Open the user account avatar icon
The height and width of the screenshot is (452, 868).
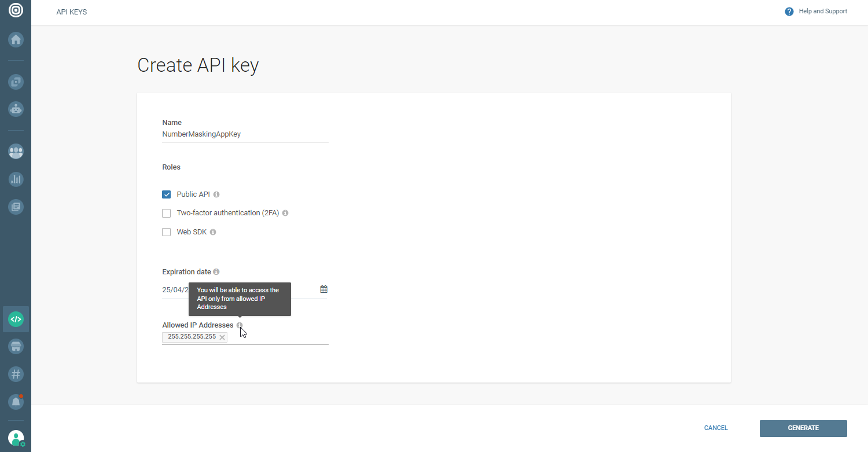pos(16,438)
